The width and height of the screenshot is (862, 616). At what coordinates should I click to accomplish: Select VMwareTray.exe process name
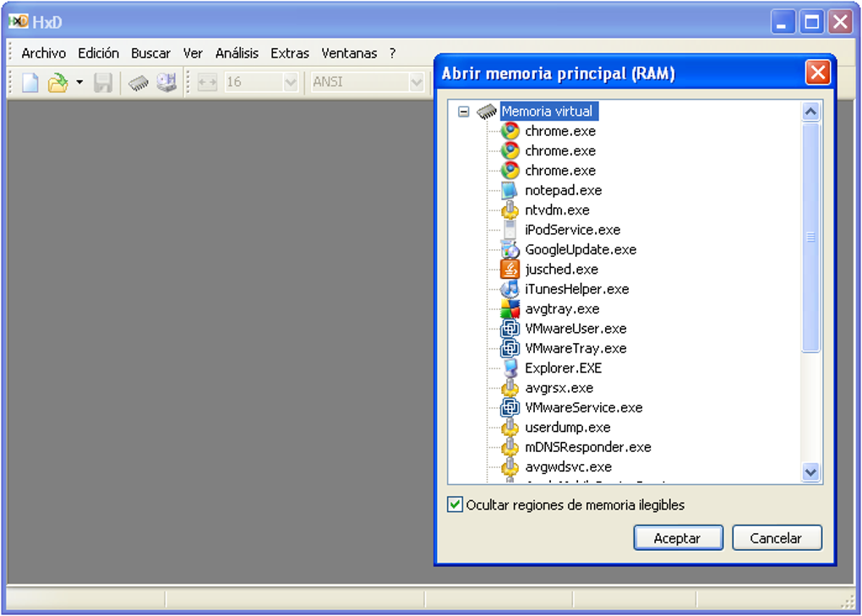click(x=576, y=349)
